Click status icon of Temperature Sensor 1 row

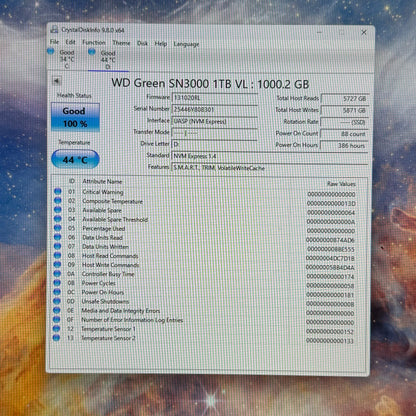56,328
